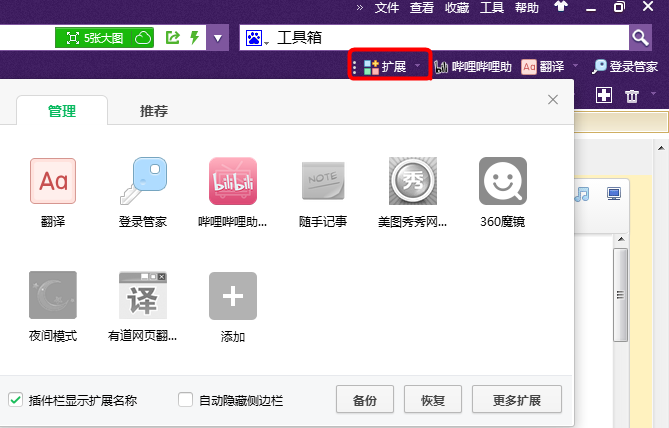669x428 pixels.
Task: Click 哔哩哔哩助 in the plugin bar
Action: point(473,67)
